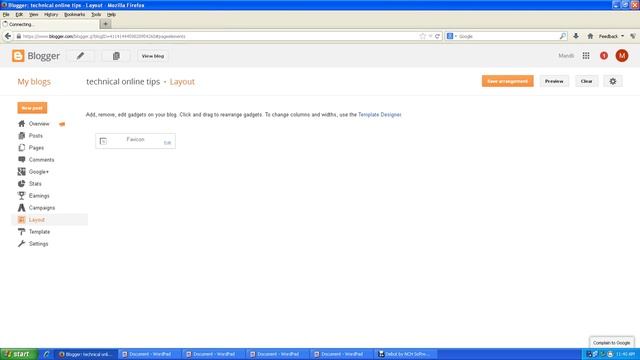The width and height of the screenshot is (640, 360).
Task: Open the account avatar M
Action: 622,56
